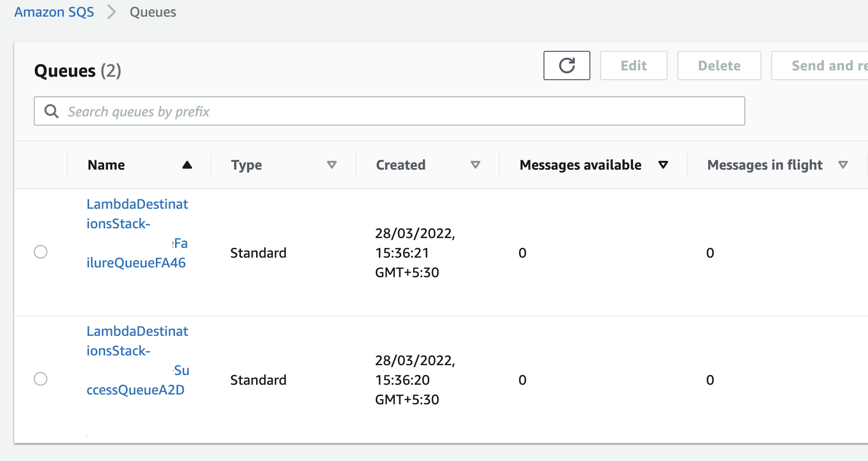Open the FailureQueue queue details link
Screen dimensions: 868x461
pos(137,233)
